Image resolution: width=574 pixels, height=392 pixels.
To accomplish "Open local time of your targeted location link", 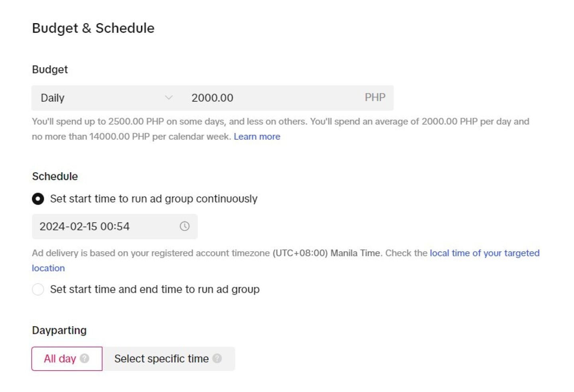I will point(484,253).
